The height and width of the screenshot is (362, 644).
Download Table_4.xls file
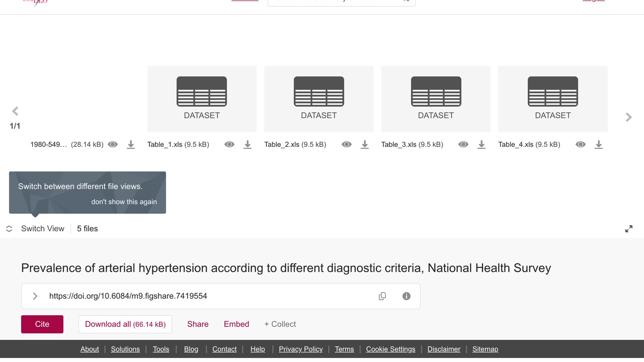click(x=599, y=144)
